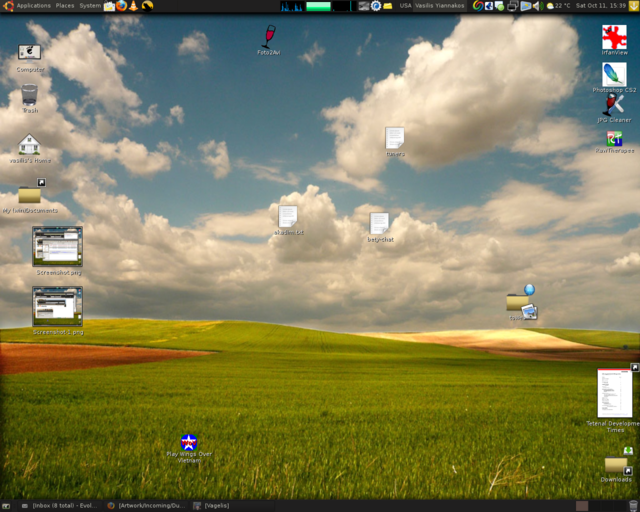
Task: Expand the System menu
Action: coord(90,6)
